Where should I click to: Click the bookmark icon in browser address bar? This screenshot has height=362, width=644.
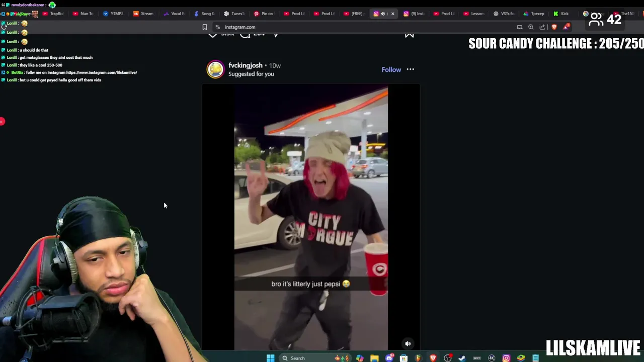tap(204, 27)
